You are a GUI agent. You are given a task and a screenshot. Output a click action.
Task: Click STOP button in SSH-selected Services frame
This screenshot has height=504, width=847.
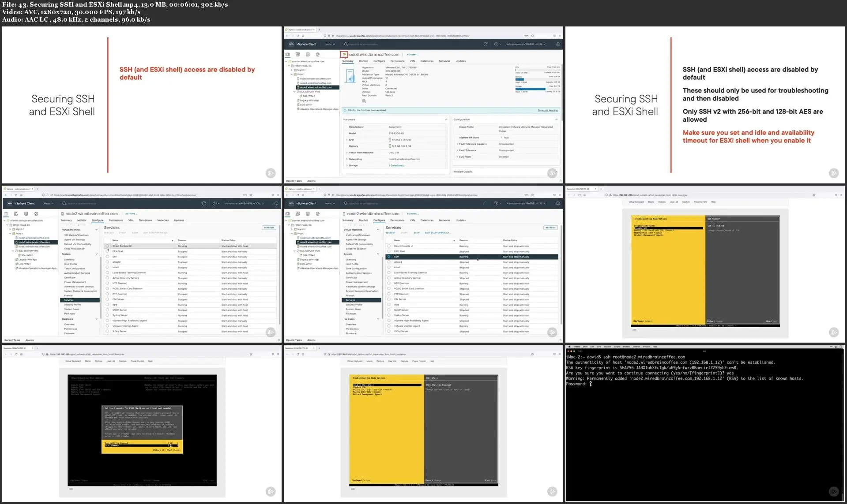(416, 233)
